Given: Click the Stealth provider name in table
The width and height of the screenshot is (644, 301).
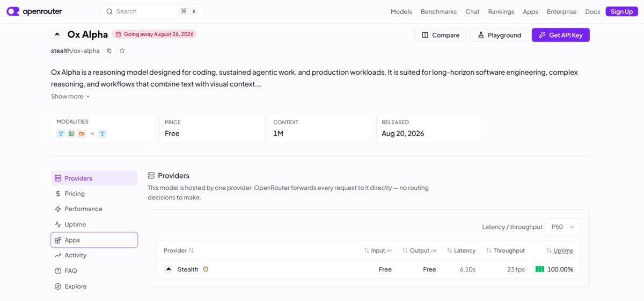Looking at the screenshot, I should 188,269.
